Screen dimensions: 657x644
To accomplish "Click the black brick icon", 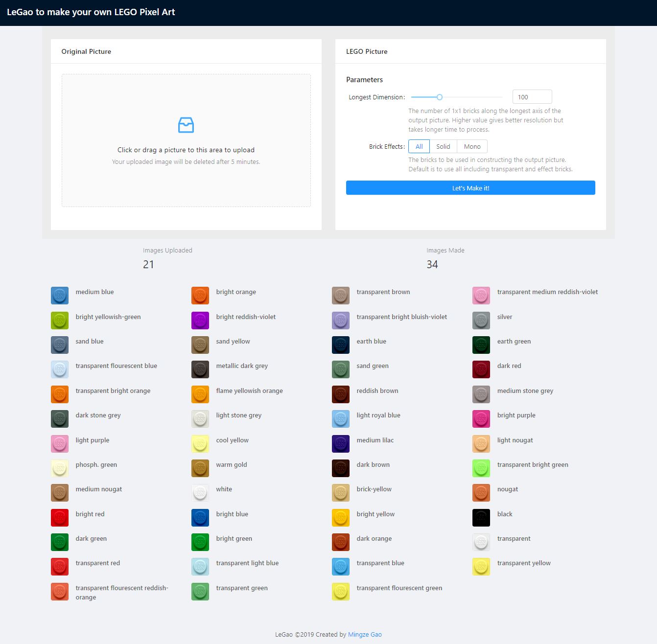I will pyautogui.click(x=481, y=518).
